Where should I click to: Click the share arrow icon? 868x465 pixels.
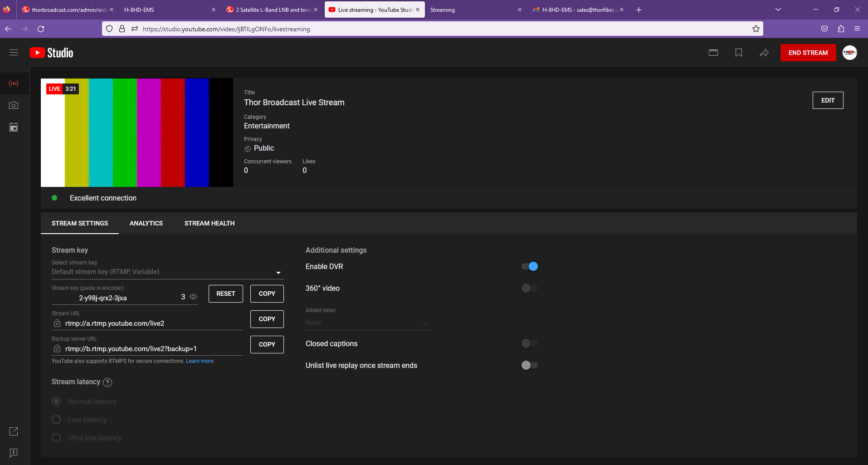(764, 53)
